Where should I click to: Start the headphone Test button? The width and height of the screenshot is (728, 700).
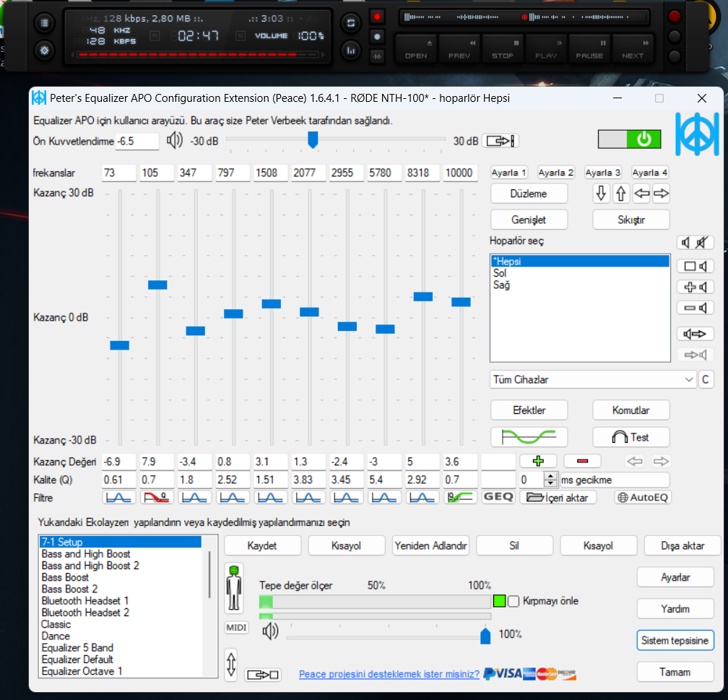[631, 436]
